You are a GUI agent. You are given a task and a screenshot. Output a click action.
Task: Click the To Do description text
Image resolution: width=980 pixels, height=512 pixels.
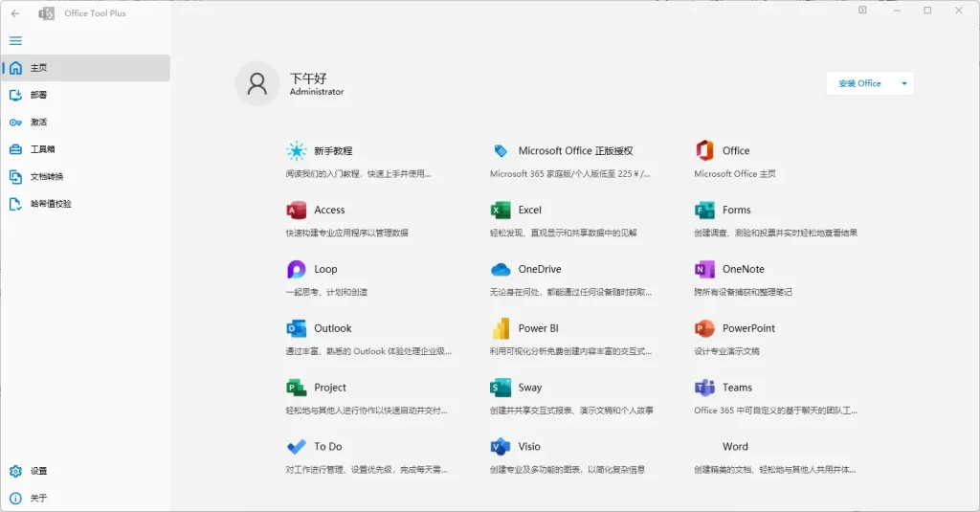[x=367, y=470]
